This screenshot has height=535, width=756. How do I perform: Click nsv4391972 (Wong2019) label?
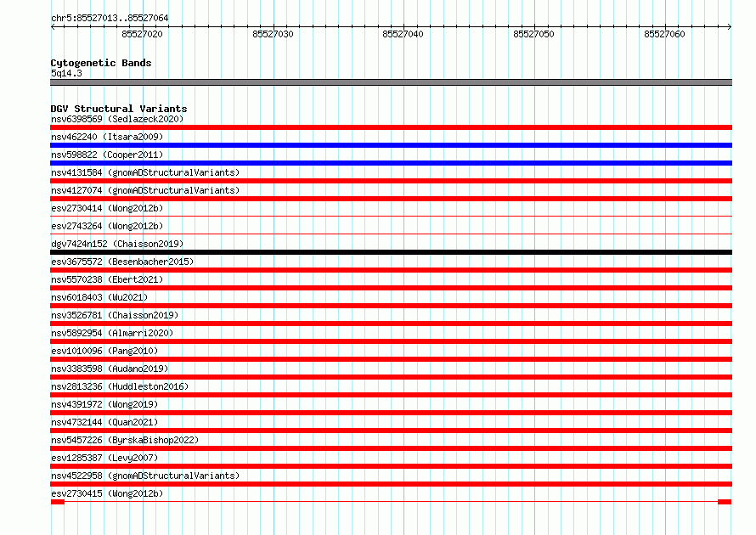(104, 404)
